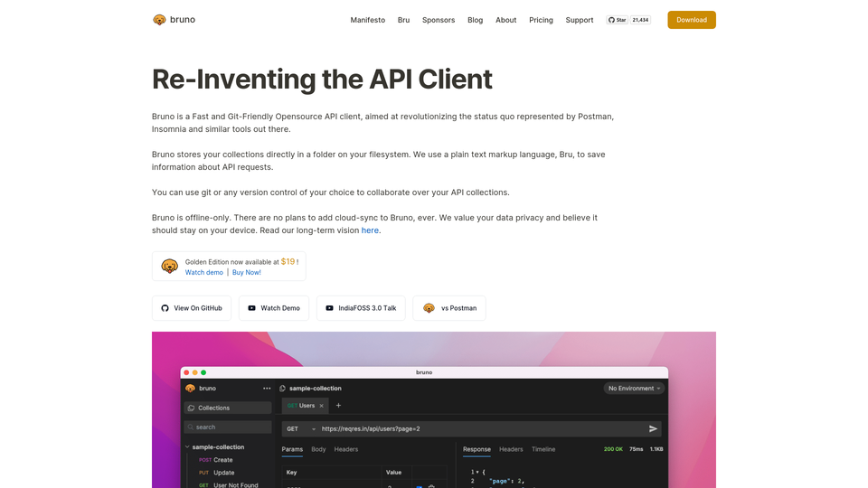Select the response Headers tab
868x488 pixels.
coord(511,449)
